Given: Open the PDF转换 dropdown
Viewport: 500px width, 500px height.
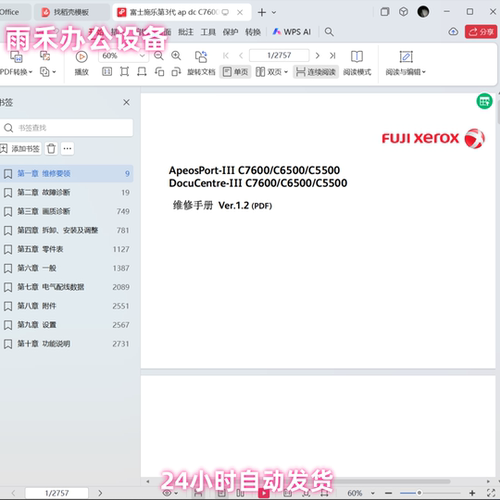Looking at the screenshot, I should click(x=16, y=72).
